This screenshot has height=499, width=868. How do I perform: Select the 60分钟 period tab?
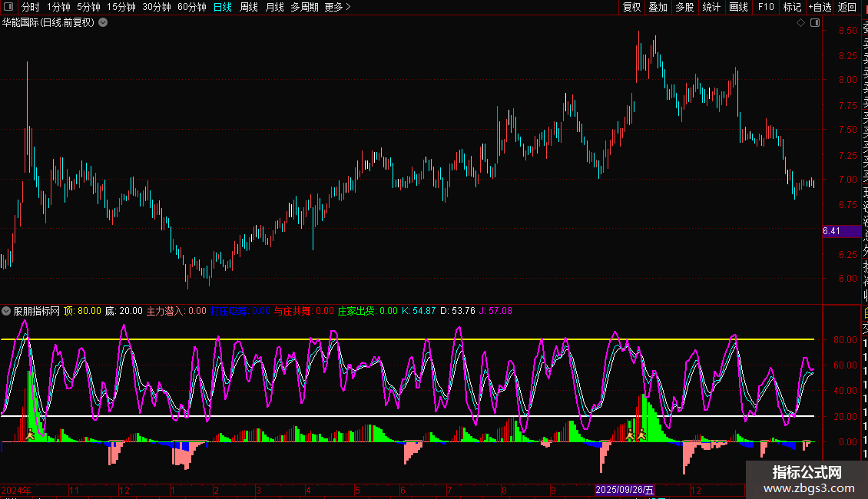pyautogui.click(x=192, y=7)
